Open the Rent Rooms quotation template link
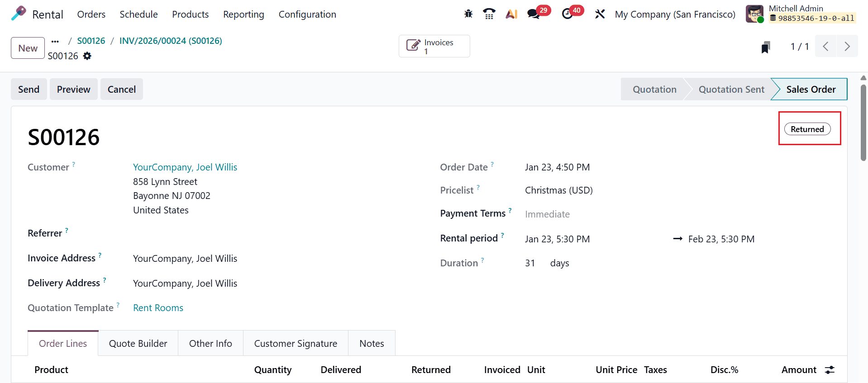 point(158,307)
